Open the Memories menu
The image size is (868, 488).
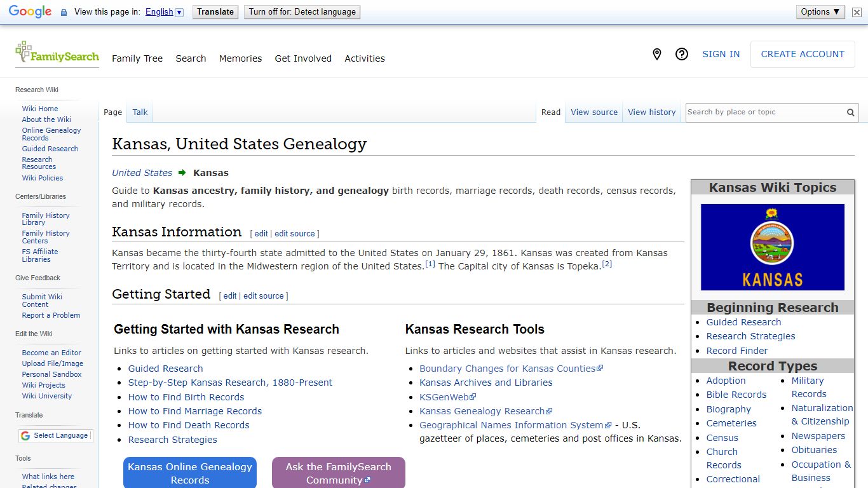click(240, 58)
